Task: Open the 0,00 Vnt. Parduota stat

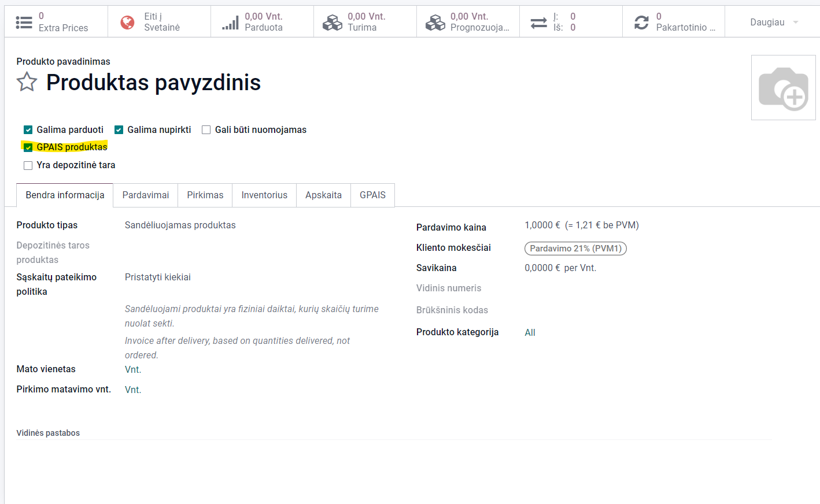Action: tap(263, 22)
